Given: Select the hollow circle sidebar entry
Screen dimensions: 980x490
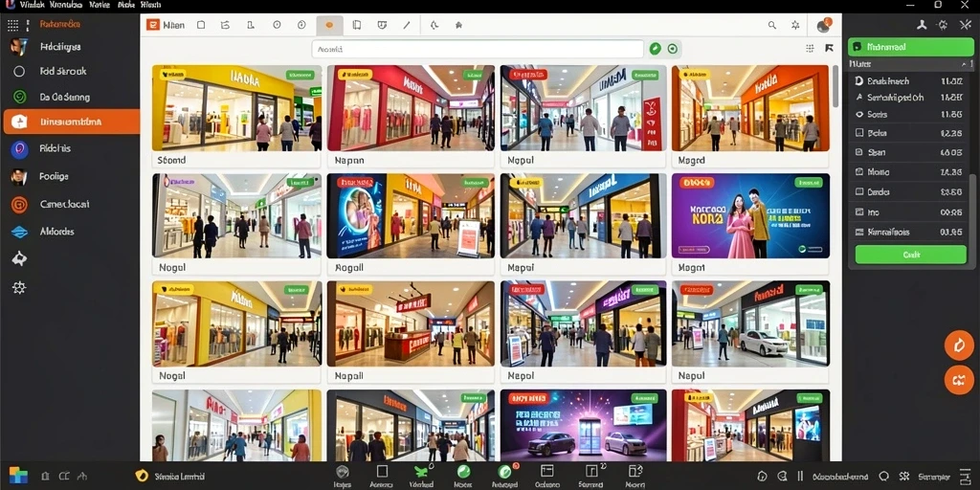Looking at the screenshot, I should coord(19,71).
